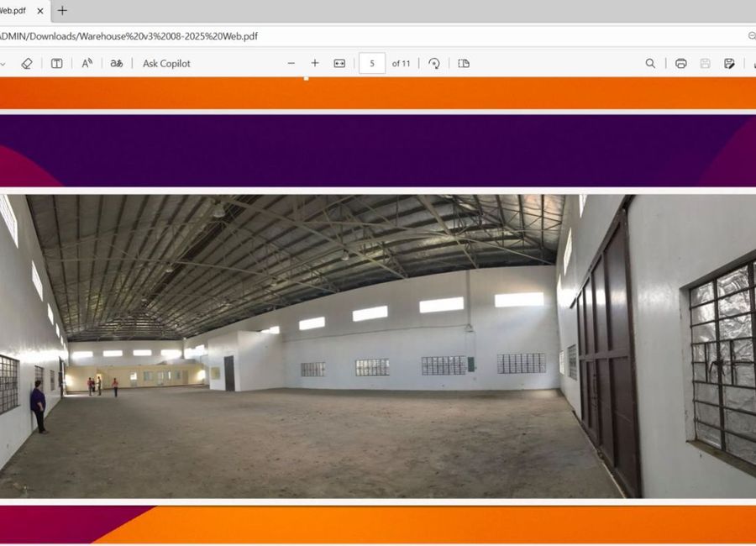
Task: Click Save as in PDF toolbar
Action: tap(729, 64)
